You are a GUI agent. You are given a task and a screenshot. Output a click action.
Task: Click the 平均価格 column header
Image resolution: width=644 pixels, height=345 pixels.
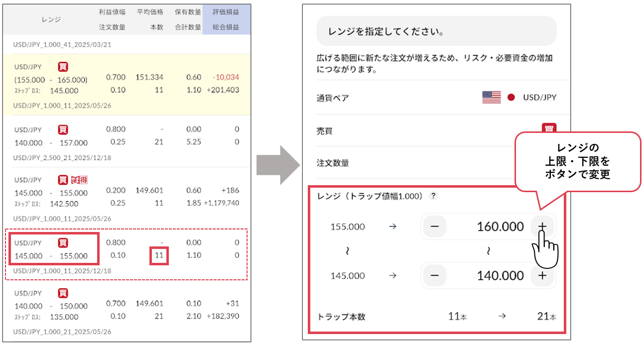pos(150,11)
